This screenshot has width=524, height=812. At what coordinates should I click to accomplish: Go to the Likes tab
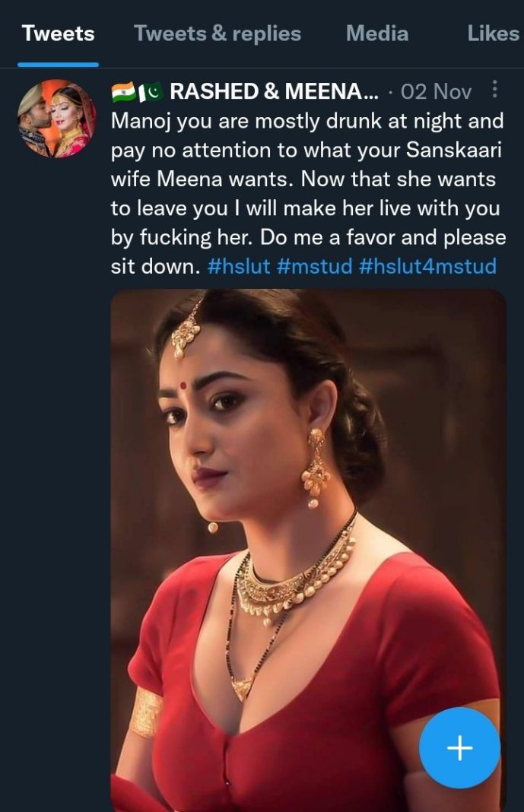click(x=493, y=33)
